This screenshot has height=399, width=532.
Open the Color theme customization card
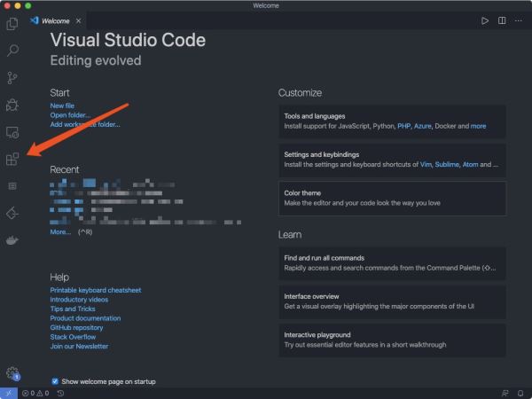click(393, 198)
